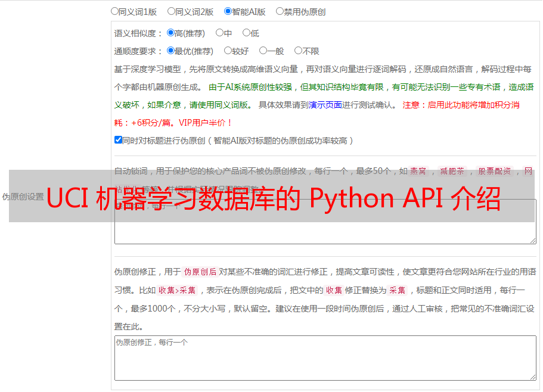Grab the resize handle of 自动锁词 textarea
This screenshot has width=543, height=392.
click(x=533, y=240)
